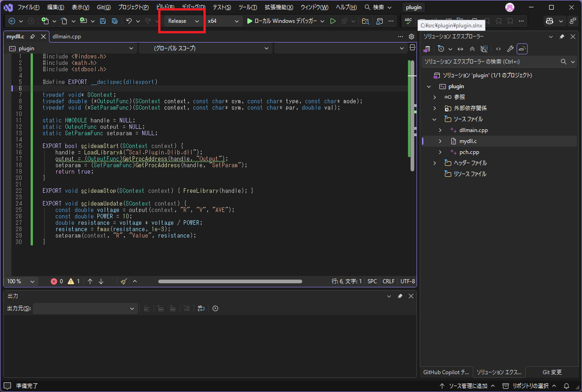Click the CRLF line ending indicator
The height and width of the screenshot is (392, 582).
point(389,281)
